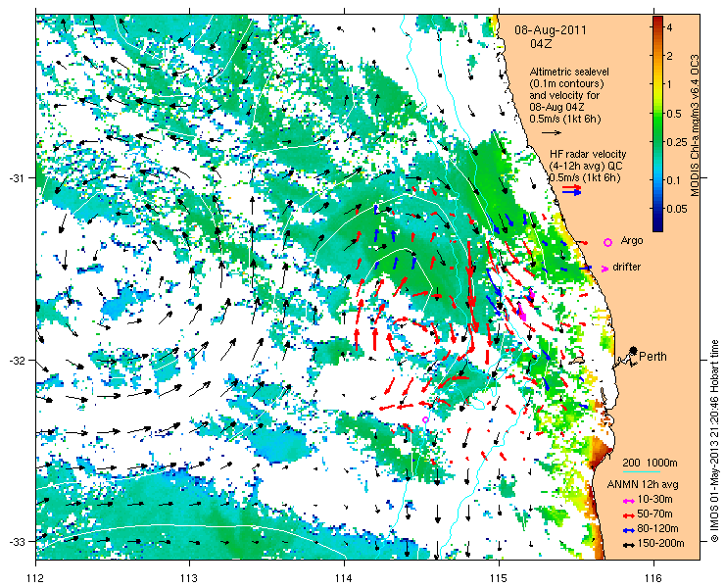The height and width of the screenshot is (588, 725).
Task: Click the colorbar at the dark blue 0.05 level
Action: [658, 209]
